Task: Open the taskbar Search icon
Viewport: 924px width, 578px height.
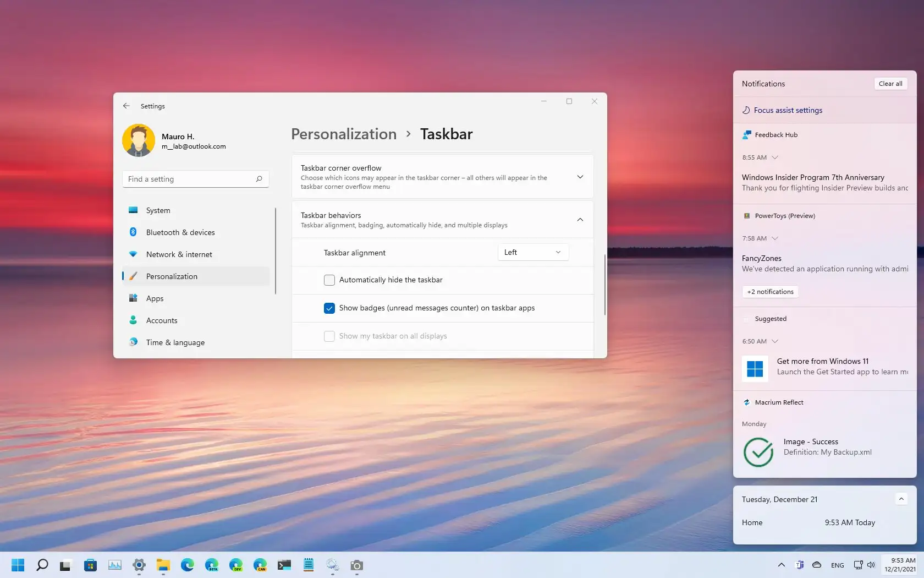Action: pos(42,565)
